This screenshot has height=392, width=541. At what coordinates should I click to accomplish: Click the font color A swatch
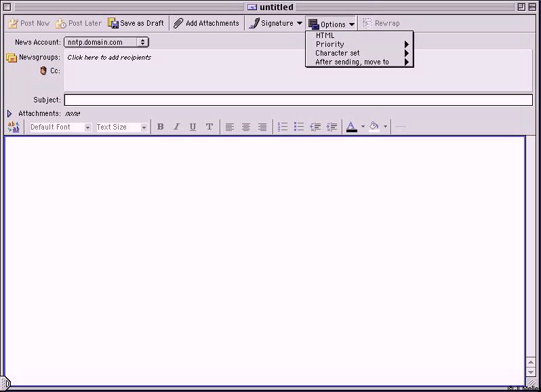(x=351, y=127)
